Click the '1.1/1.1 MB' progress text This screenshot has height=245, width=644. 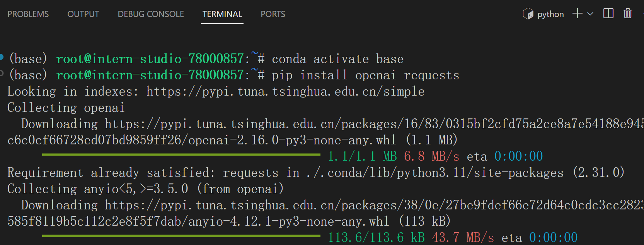point(362,156)
